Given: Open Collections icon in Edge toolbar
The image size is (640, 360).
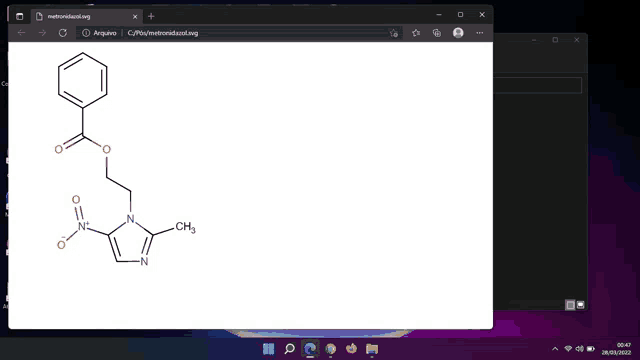Looking at the screenshot, I should (437, 33).
